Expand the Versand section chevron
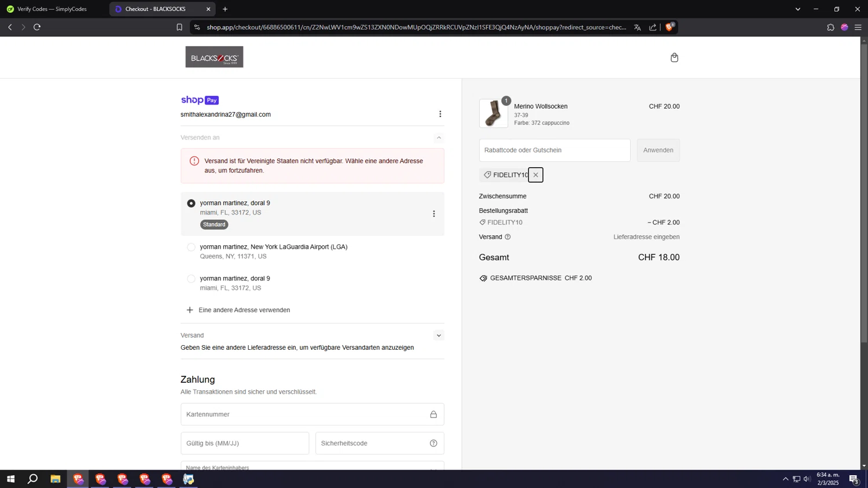The width and height of the screenshot is (868, 488). [x=439, y=335]
